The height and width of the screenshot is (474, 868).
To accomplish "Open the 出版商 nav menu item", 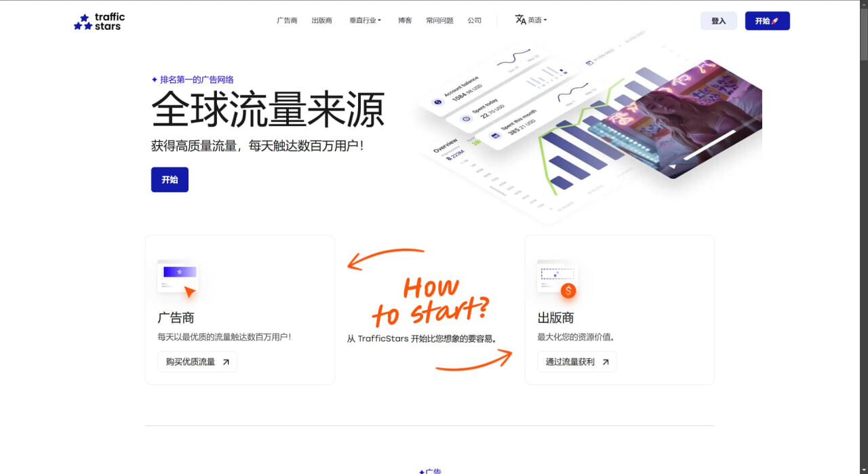I will [x=321, y=20].
